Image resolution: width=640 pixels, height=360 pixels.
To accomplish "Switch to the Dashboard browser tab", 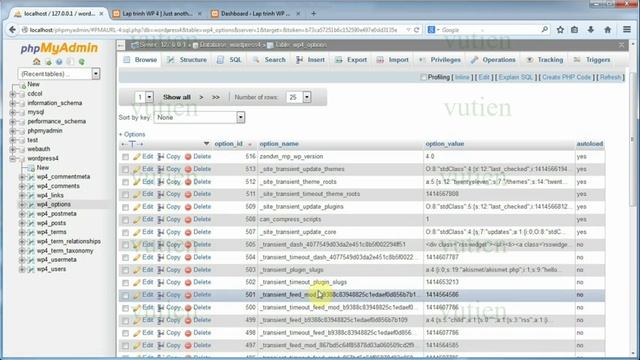I will click(256, 13).
